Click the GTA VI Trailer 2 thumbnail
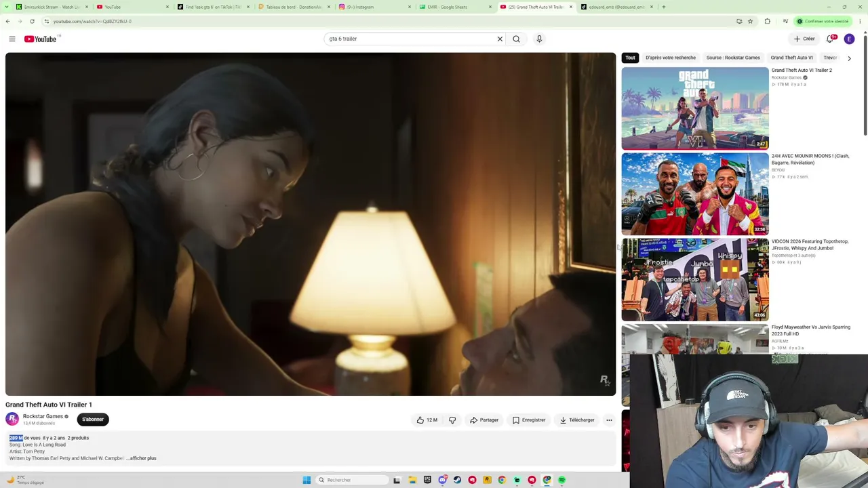 695,108
